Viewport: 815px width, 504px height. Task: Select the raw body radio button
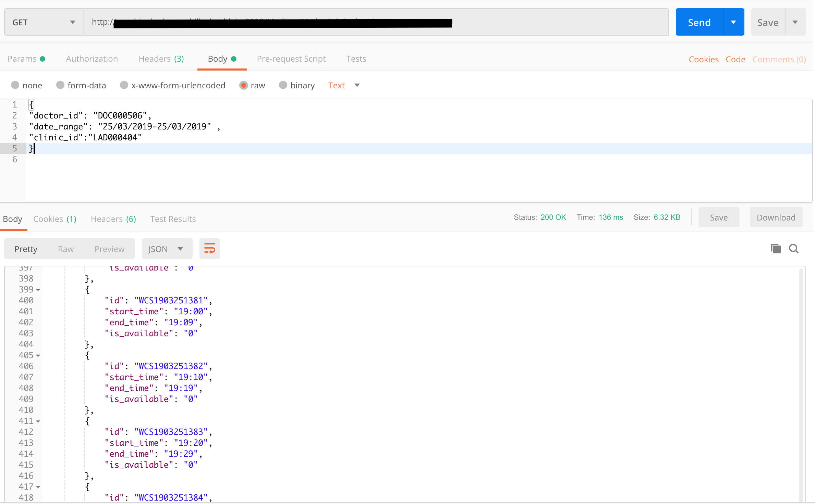click(243, 85)
